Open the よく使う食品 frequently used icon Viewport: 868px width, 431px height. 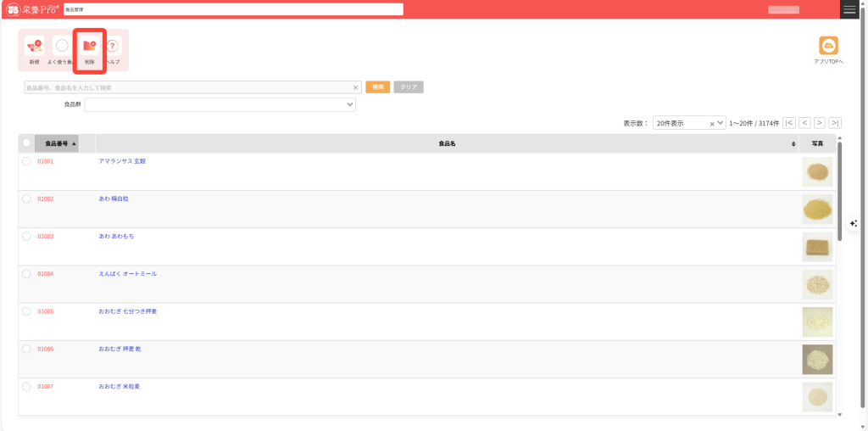[62, 47]
